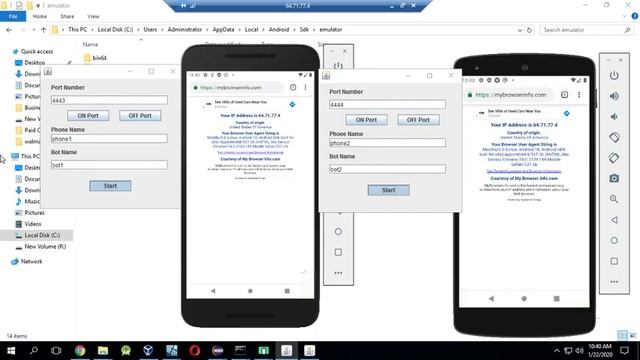The image size is (640, 360).
Task: Click volume up on right emulator toolbar
Action: 614,96
